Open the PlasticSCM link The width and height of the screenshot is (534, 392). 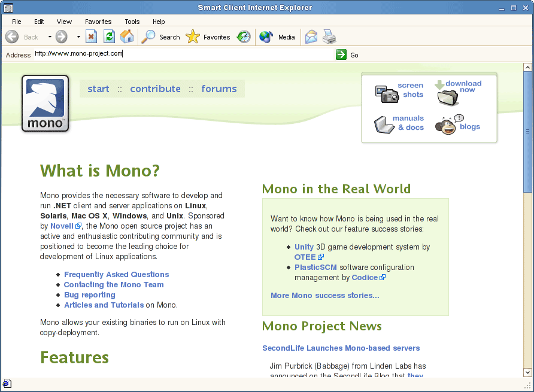tap(315, 268)
